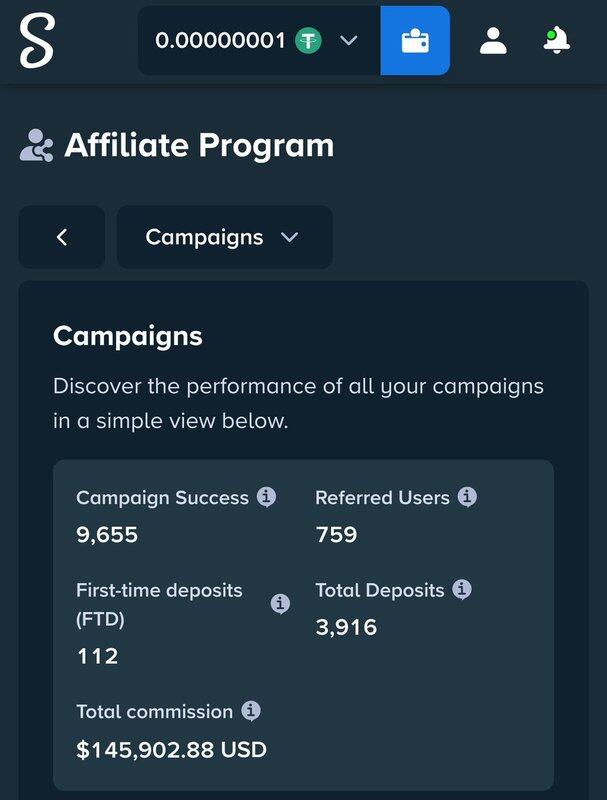Viewport: 607px width, 800px height.
Task: Show info for First-time deposits
Action: tap(281, 604)
